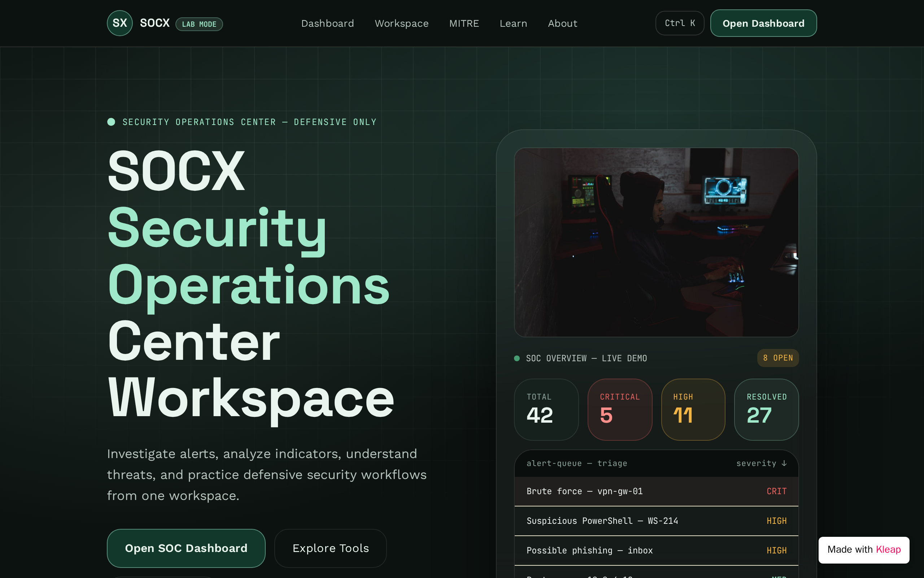Open the MITRE nav link
This screenshot has width=924, height=578.
tap(464, 23)
